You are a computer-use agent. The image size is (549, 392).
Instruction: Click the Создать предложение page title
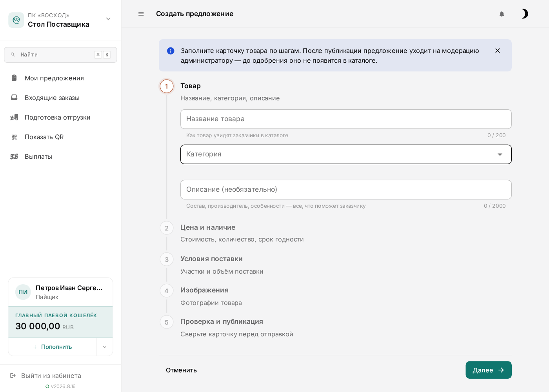point(195,14)
